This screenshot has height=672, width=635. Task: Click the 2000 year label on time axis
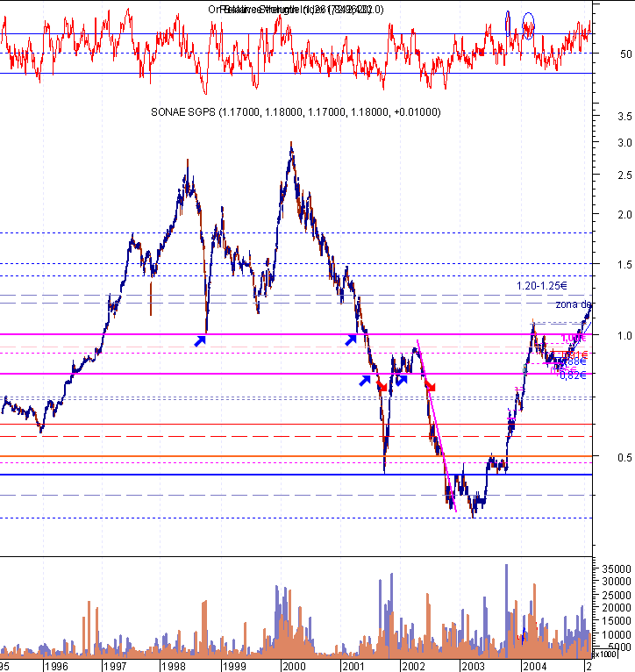[x=294, y=667]
